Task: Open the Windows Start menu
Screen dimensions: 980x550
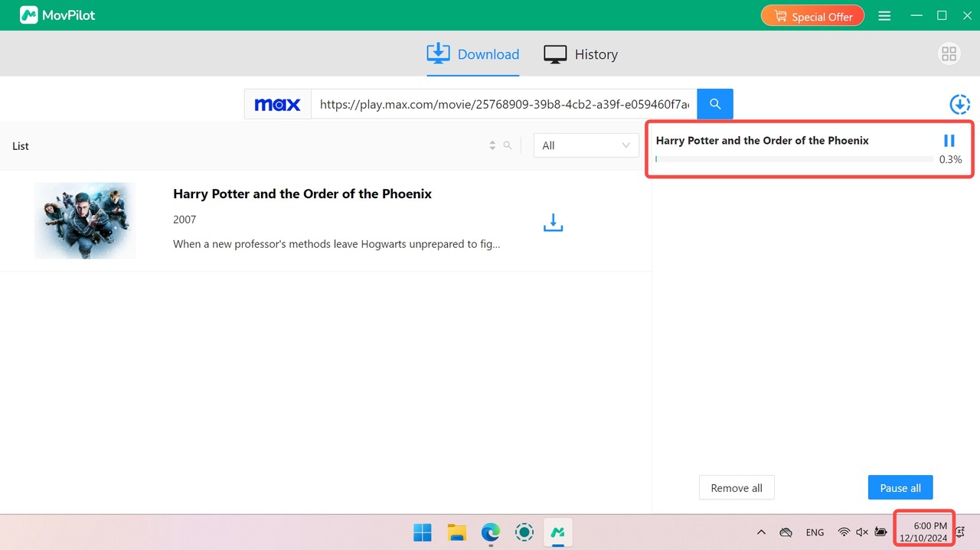Action: (423, 532)
